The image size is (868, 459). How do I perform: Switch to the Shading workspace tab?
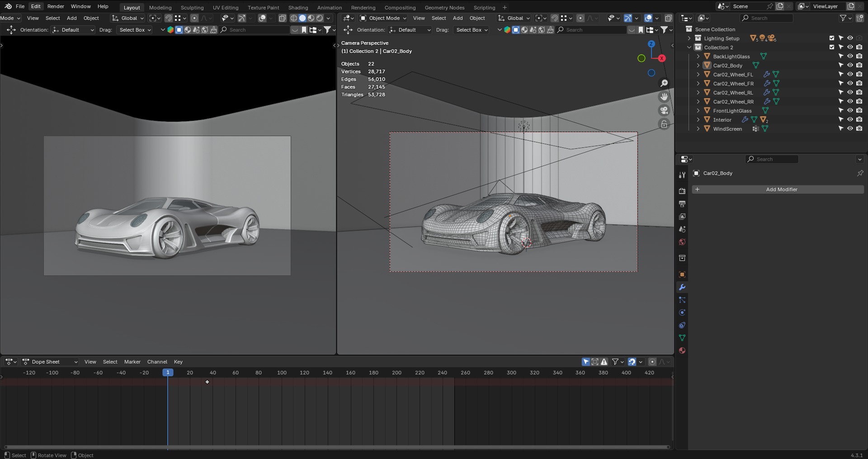tap(298, 7)
